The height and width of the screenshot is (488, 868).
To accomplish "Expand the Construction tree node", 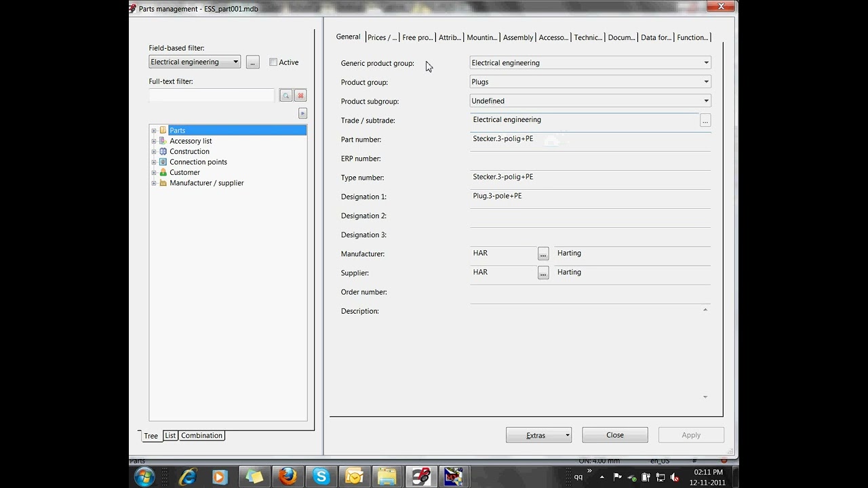I will [154, 152].
